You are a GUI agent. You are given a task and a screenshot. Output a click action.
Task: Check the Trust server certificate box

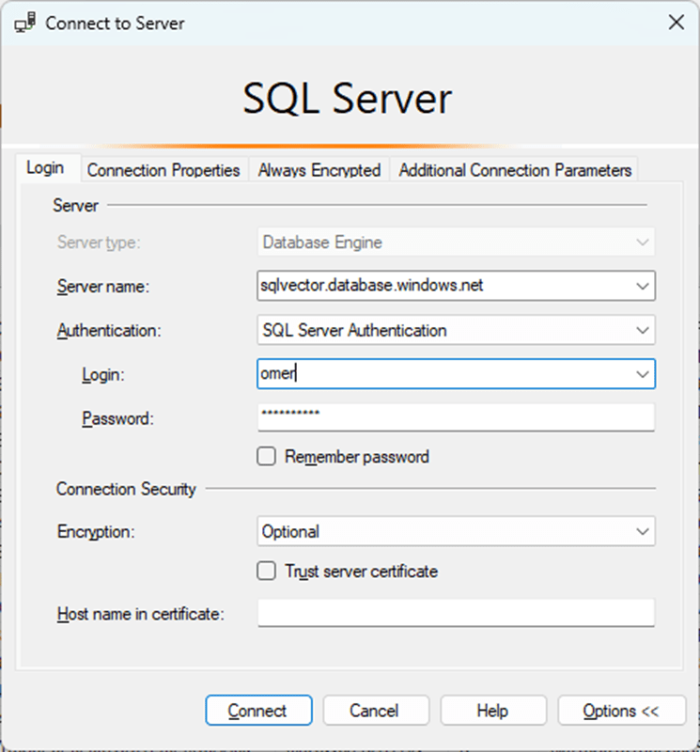[267, 571]
